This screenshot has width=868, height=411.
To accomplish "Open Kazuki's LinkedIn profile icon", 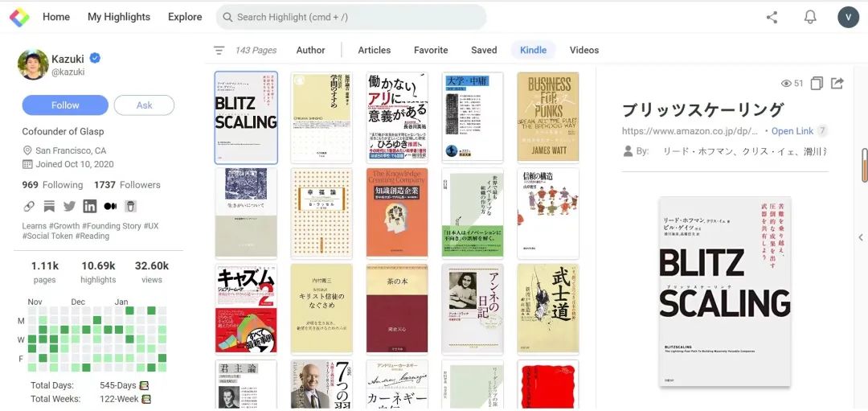I will (90, 207).
